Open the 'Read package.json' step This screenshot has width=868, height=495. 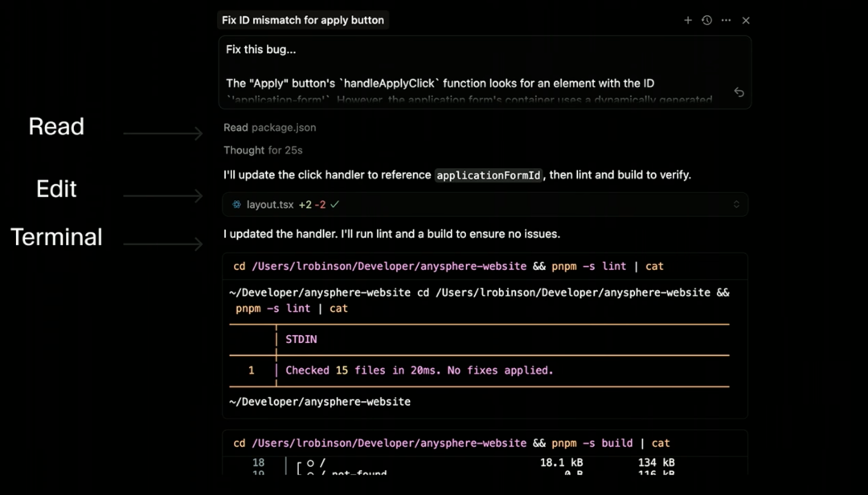click(x=270, y=128)
